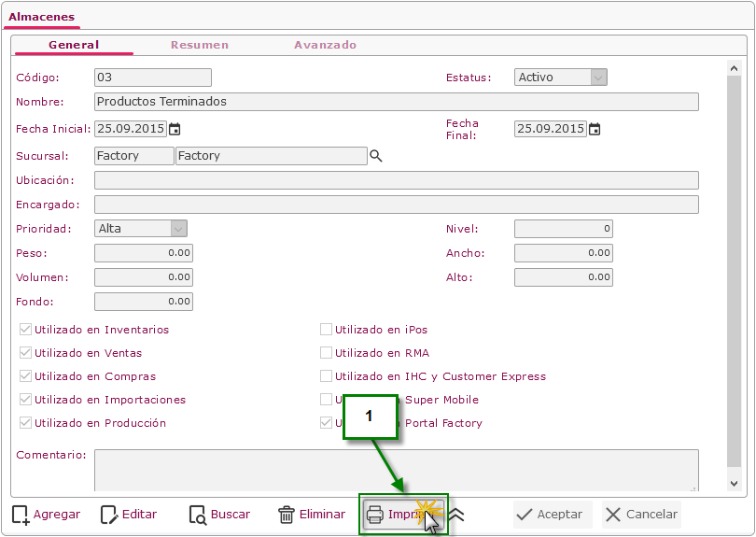This screenshot has width=756, height=537.
Task: Click the Fondo field
Action: click(144, 302)
